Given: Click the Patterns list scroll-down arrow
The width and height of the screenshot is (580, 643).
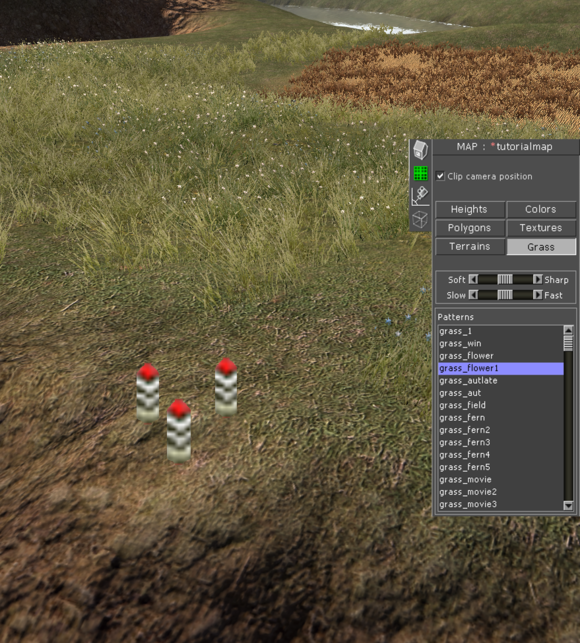Looking at the screenshot, I should (x=568, y=505).
